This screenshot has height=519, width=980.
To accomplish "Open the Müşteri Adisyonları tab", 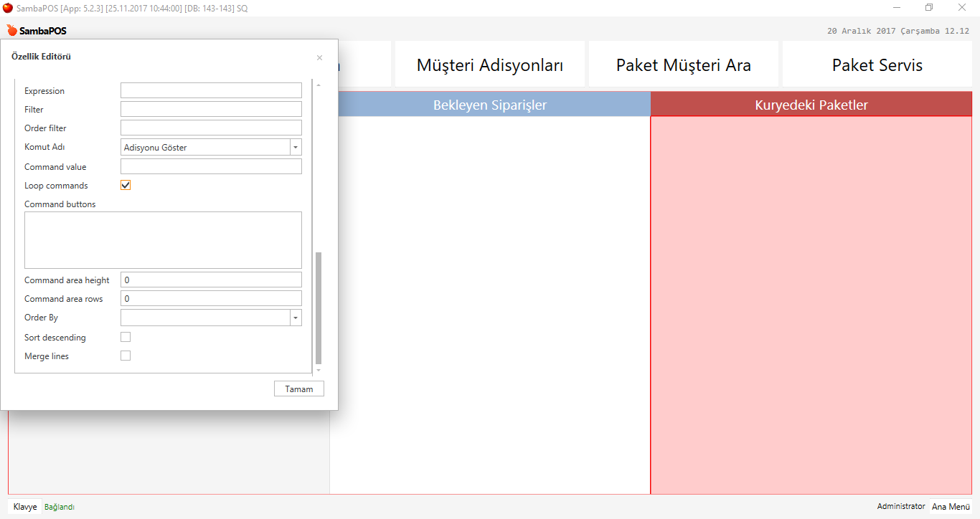I will pos(489,65).
